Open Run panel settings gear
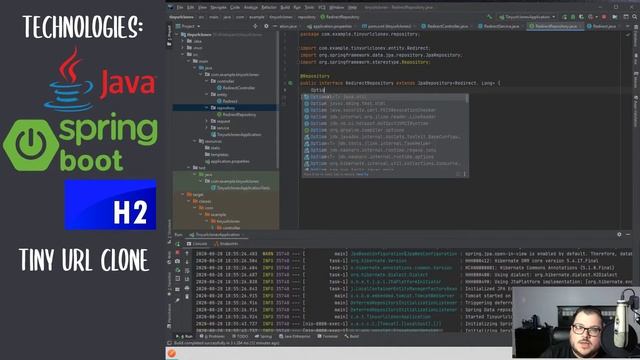Screen dimensions: 640x360 point(619,235)
